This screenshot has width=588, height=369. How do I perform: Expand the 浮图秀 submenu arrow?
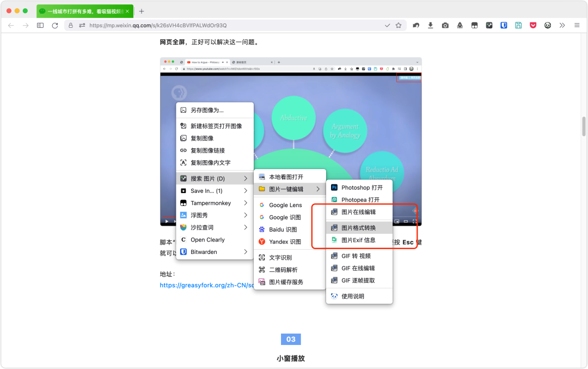coord(246,215)
